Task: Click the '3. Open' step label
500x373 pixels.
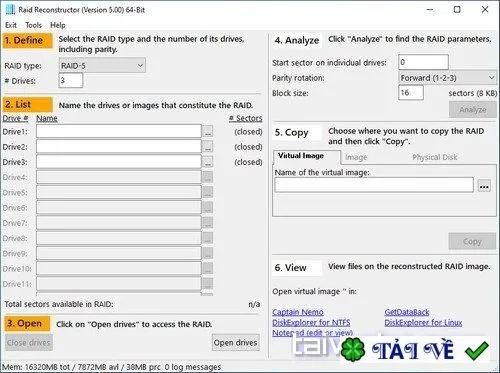Action: [28, 323]
